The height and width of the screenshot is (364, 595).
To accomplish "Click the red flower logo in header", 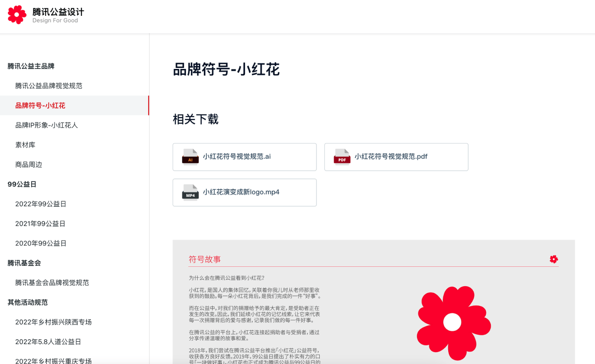I will pos(17,15).
